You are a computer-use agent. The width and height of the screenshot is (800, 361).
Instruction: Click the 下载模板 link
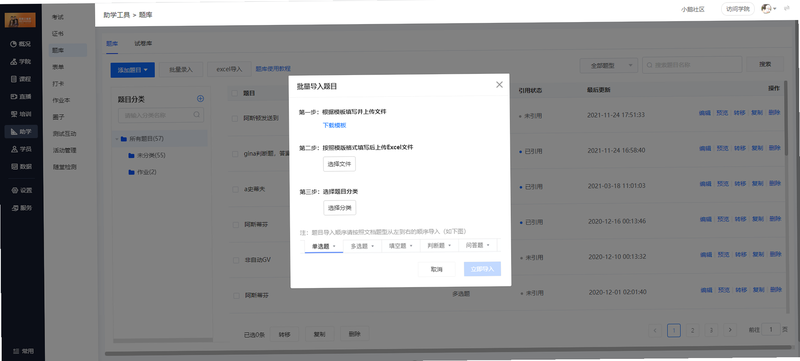tap(335, 125)
